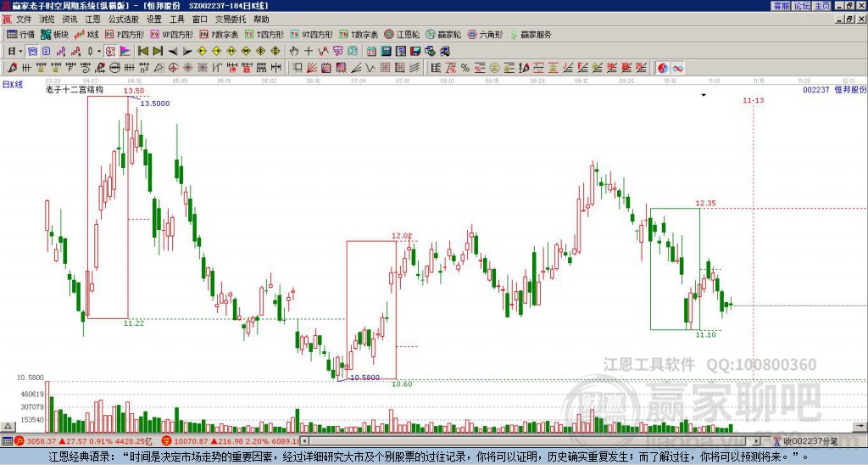Expand the candlestick style dropdown arrow
Screen dimensions: 868x465
coord(99,51)
